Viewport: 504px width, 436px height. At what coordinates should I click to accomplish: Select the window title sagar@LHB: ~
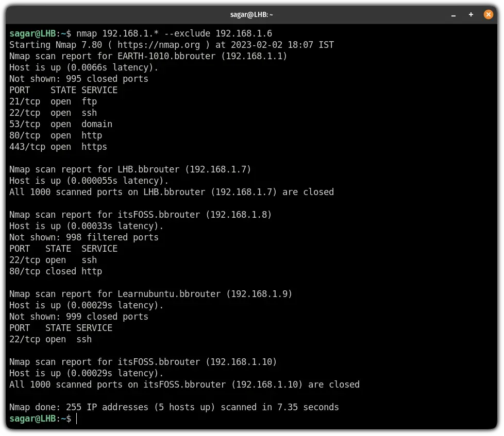(251, 14)
